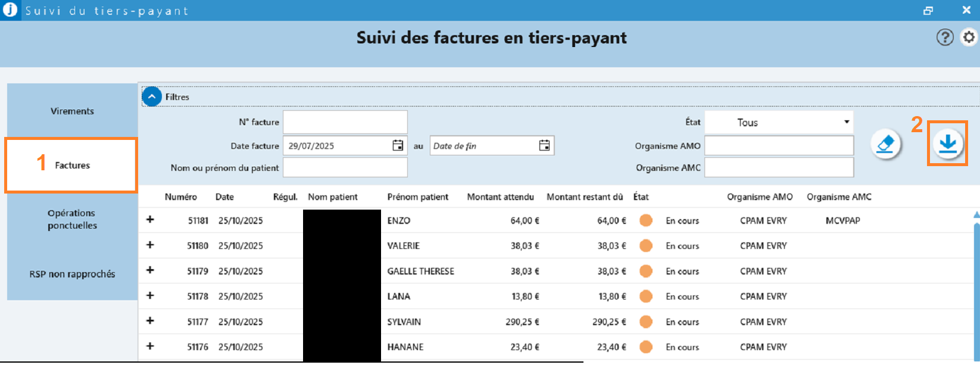
Task: Select the Factures tab
Action: coord(72,166)
